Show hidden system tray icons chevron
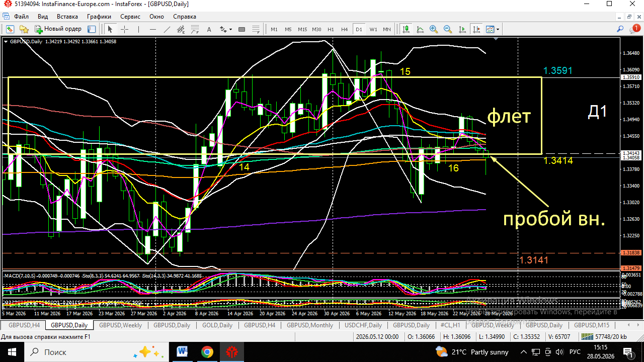Viewport: 644px width, 362px height. point(523,352)
